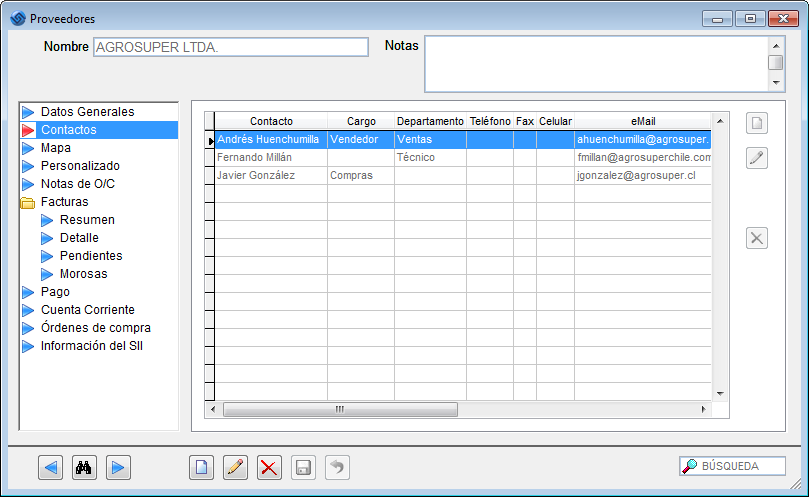Viewport: 809px width, 497px height.
Task: Click the blue arrow icon beside Mapa
Action: click(28, 148)
